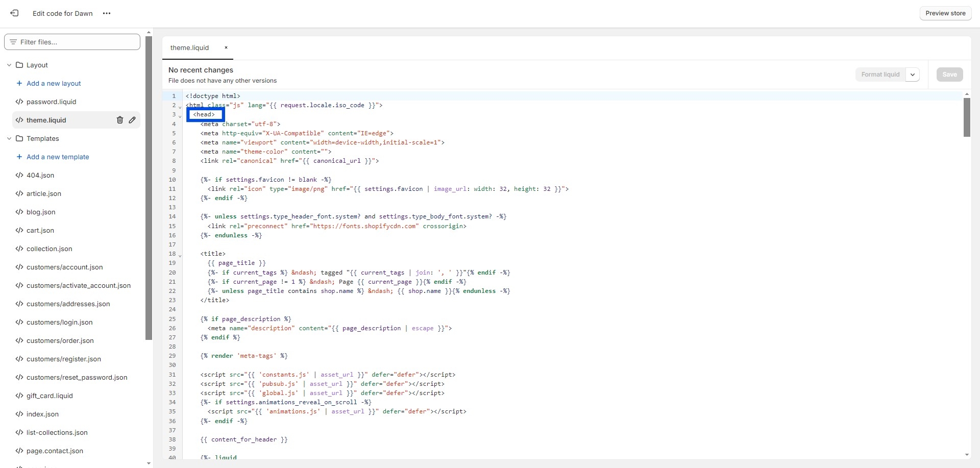Open the three-dots more actions menu
Screen dimensions: 980x468
pyautogui.click(x=107, y=13)
